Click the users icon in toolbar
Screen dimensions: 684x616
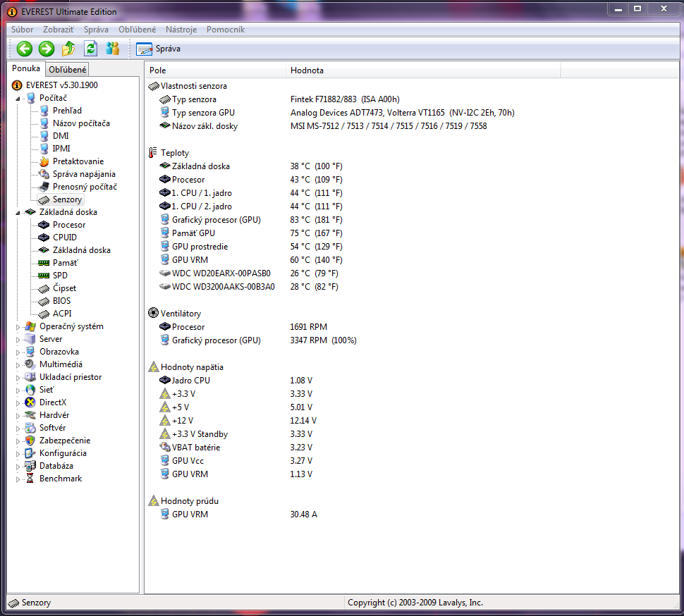(x=113, y=49)
